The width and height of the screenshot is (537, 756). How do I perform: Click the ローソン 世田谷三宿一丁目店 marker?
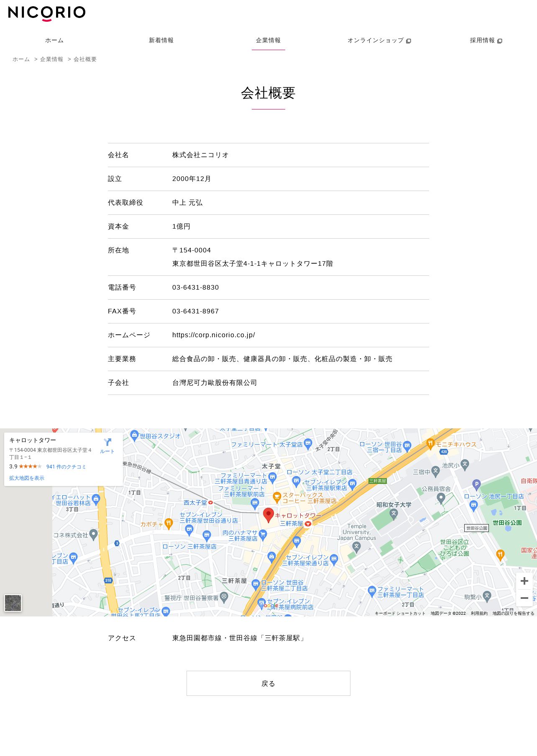pyautogui.click(x=407, y=446)
